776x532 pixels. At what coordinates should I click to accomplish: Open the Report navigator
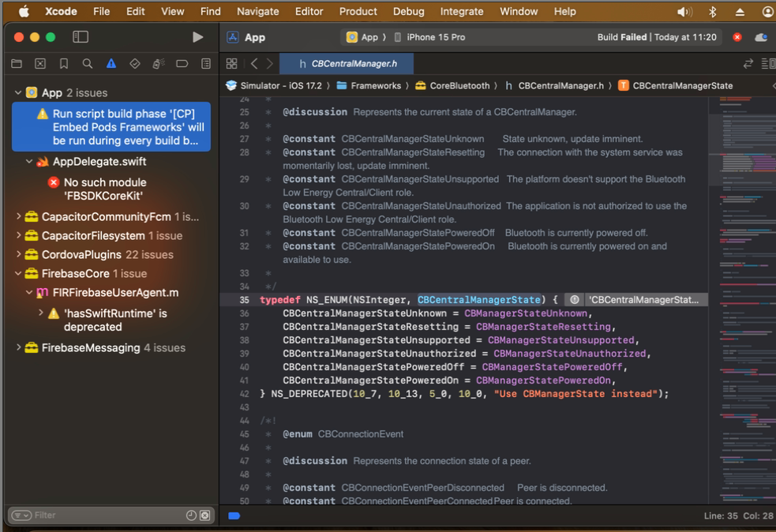(x=206, y=64)
